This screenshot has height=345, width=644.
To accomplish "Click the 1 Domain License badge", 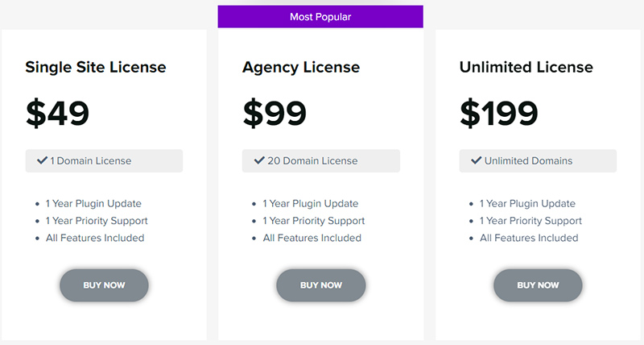I will (104, 160).
